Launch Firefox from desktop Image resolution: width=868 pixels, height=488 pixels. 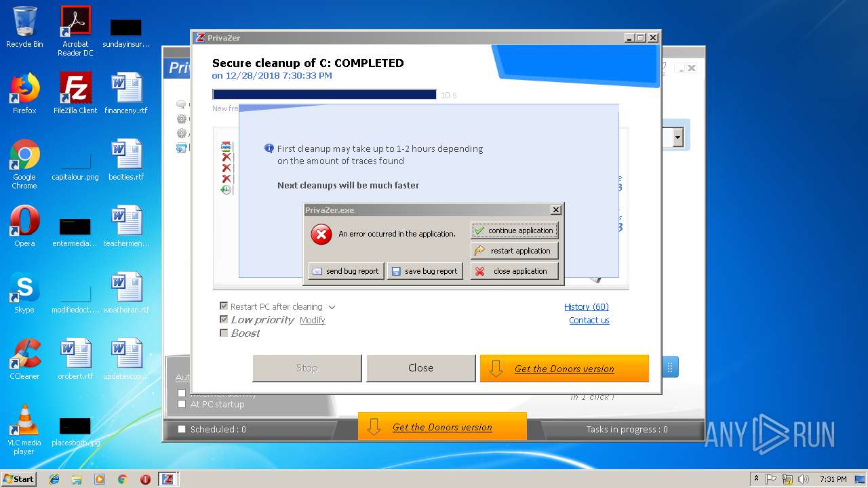(x=24, y=94)
